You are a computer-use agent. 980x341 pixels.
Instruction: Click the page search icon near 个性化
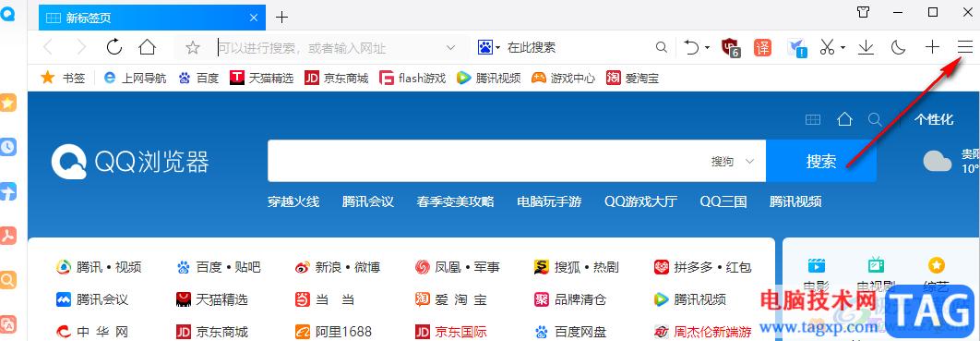coord(875,119)
